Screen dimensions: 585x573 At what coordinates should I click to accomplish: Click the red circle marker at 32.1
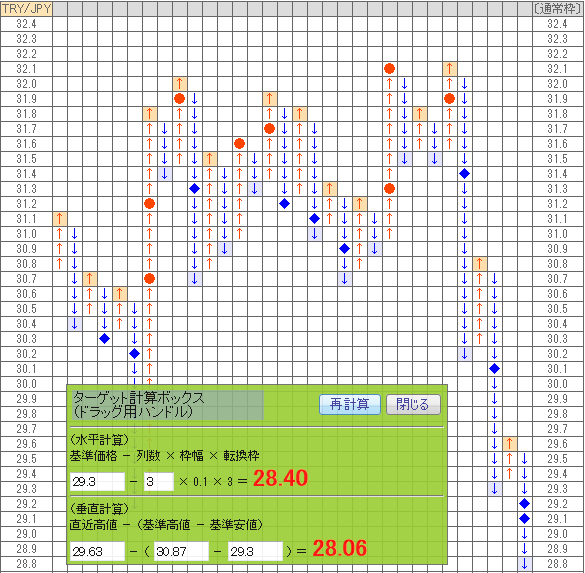click(389, 69)
